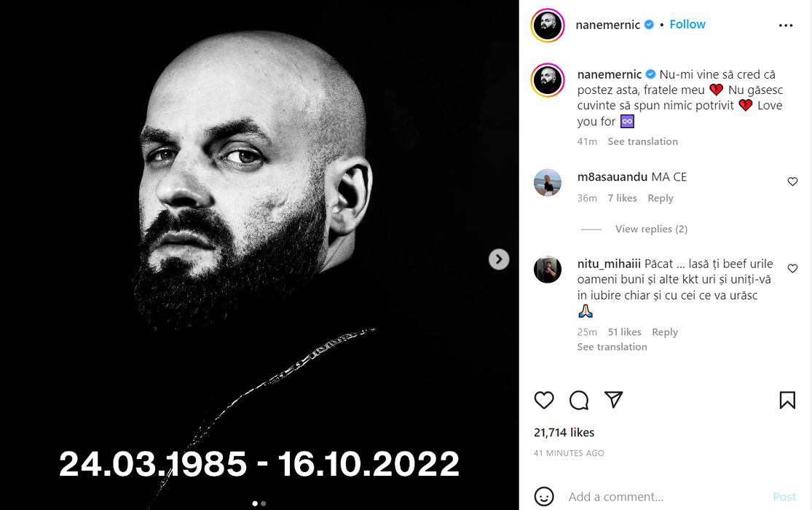Follow the nanemernic account
The height and width of the screenshot is (510, 812).
[687, 25]
